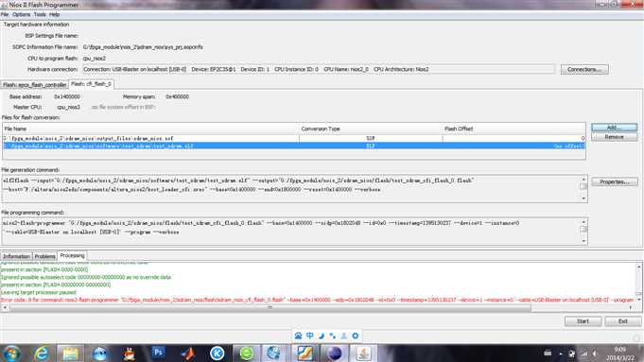Open the Tools menu
644x362 pixels.
coord(40,14)
